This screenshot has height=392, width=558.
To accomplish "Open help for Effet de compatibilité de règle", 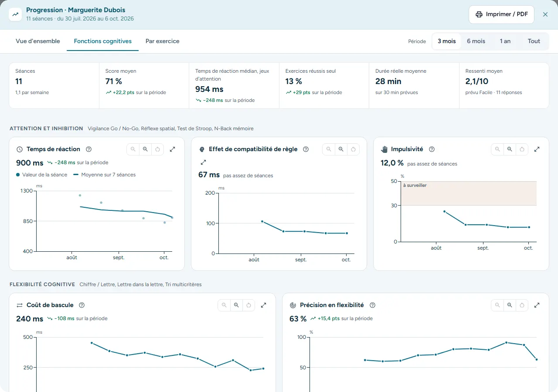I will [x=306, y=149].
